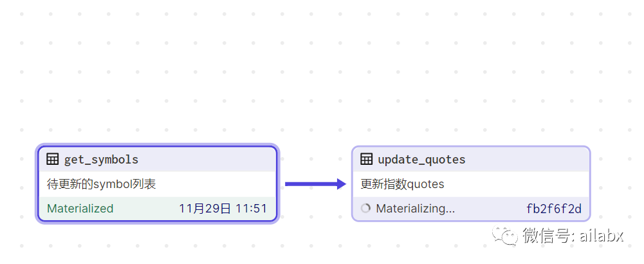This screenshot has width=644, height=264.
Task: Click the 微信号: ailabx watermark text
Action: 573,236
